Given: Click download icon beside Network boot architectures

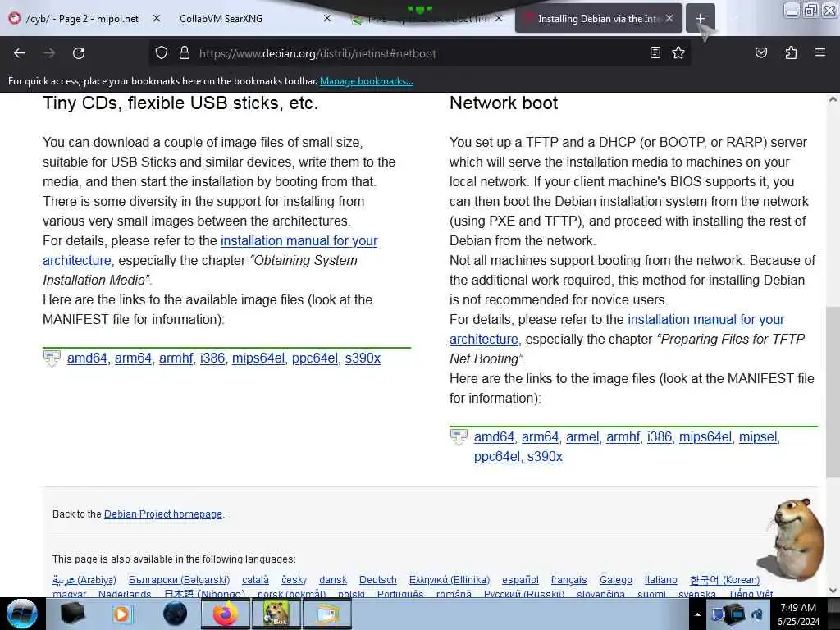Looking at the screenshot, I should (x=459, y=437).
